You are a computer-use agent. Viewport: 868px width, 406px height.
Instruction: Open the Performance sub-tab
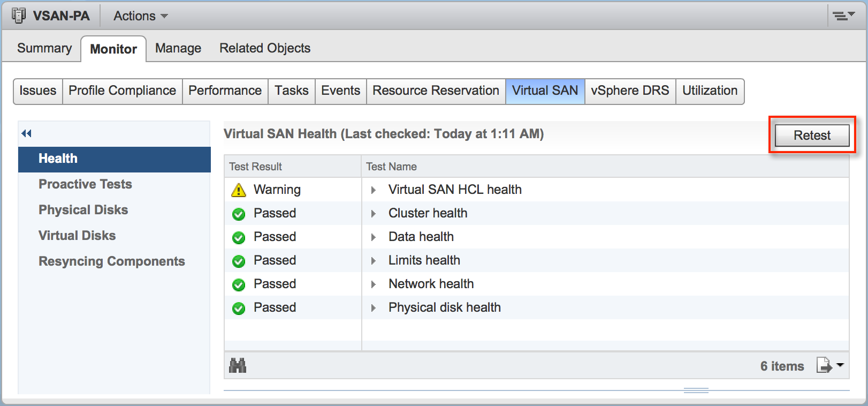tap(225, 91)
